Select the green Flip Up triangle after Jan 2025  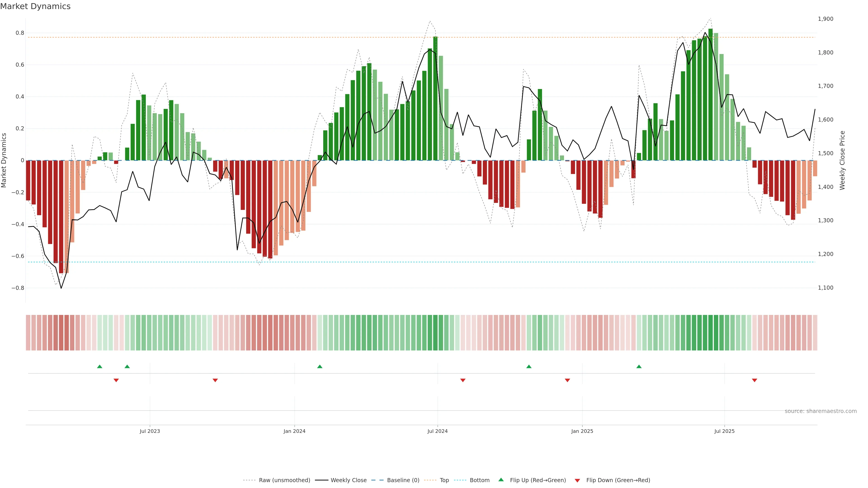[x=639, y=366]
